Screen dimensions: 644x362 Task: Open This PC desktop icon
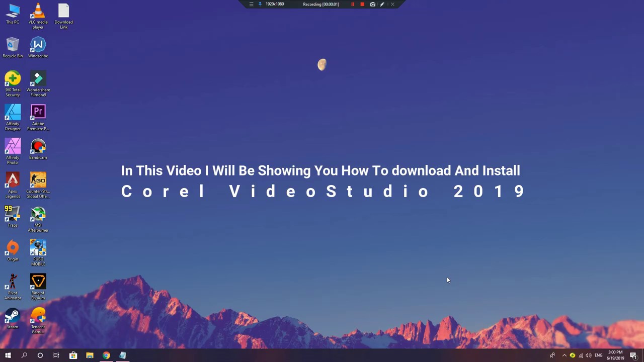13,14
